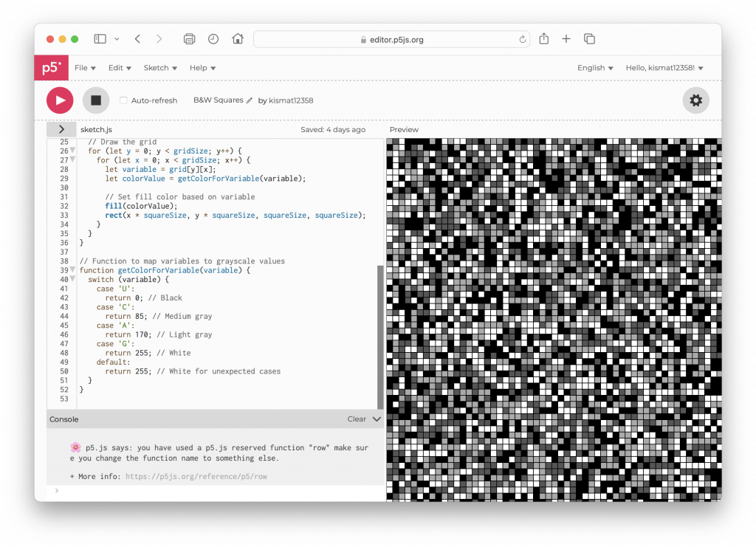Open the File menu
This screenshot has width=756, height=547.
[85, 68]
